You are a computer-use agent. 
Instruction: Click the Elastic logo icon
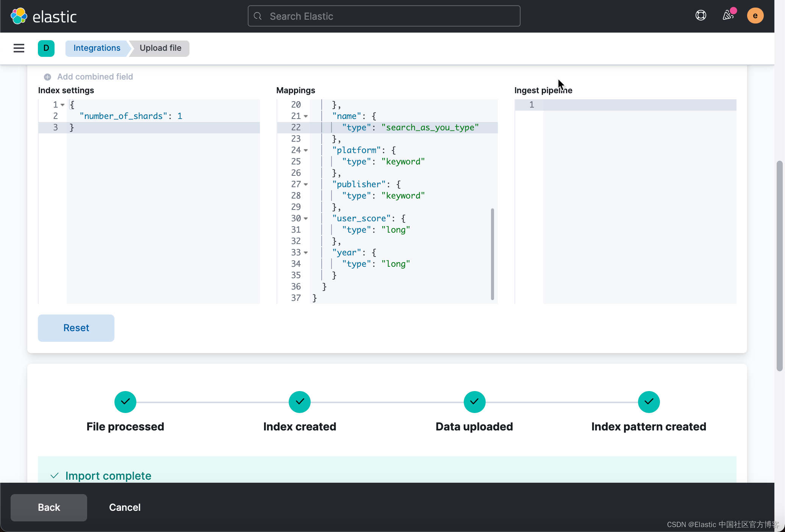(x=19, y=16)
